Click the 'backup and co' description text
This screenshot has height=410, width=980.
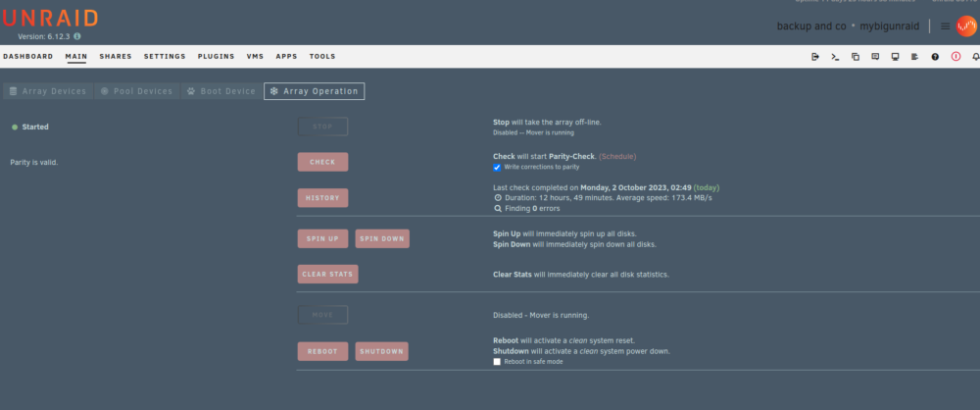(811, 26)
